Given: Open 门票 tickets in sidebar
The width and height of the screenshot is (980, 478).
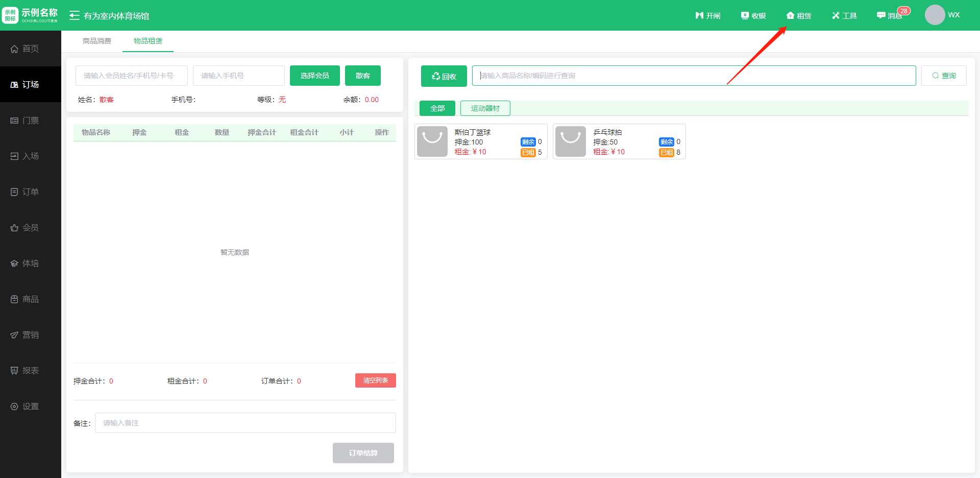Looking at the screenshot, I should (x=31, y=121).
